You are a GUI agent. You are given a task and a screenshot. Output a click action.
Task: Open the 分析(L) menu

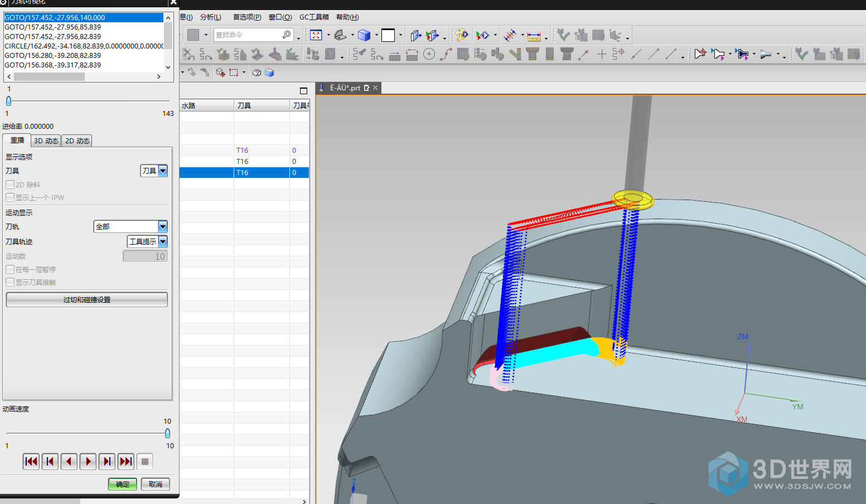[211, 17]
